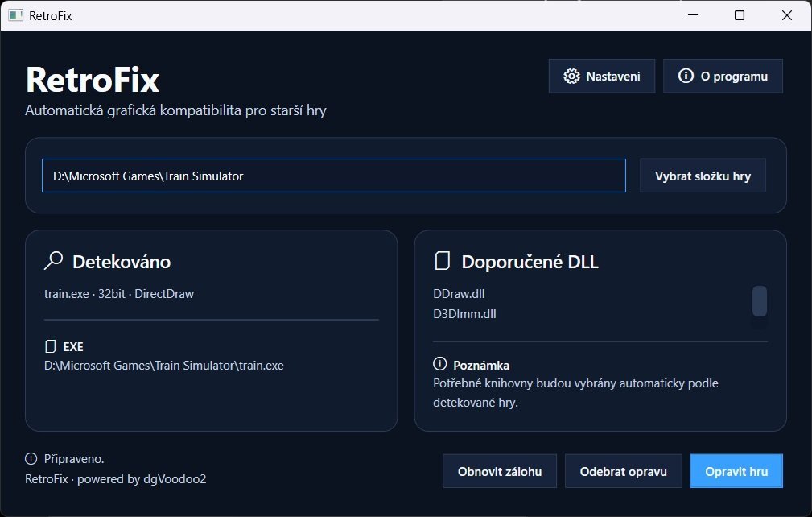The width and height of the screenshot is (812, 517).
Task: Click the blue Opravit hru button
Action: tap(736, 471)
